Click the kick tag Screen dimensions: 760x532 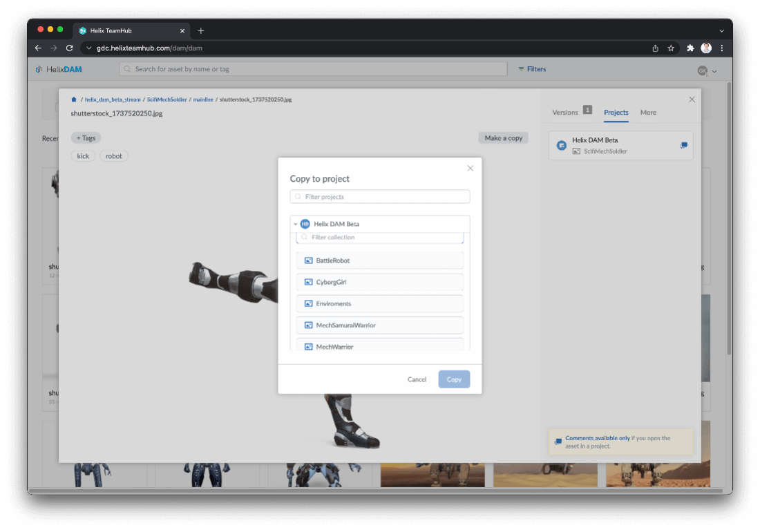(83, 156)
